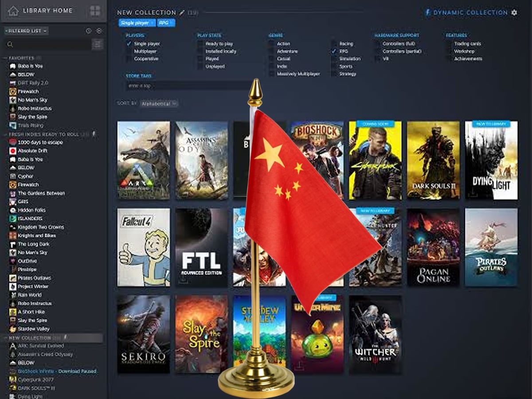Click the ISLANDERS green icon
Image resolution: width=532 pixels, height=399 pixels.
[x=12, y=219]
